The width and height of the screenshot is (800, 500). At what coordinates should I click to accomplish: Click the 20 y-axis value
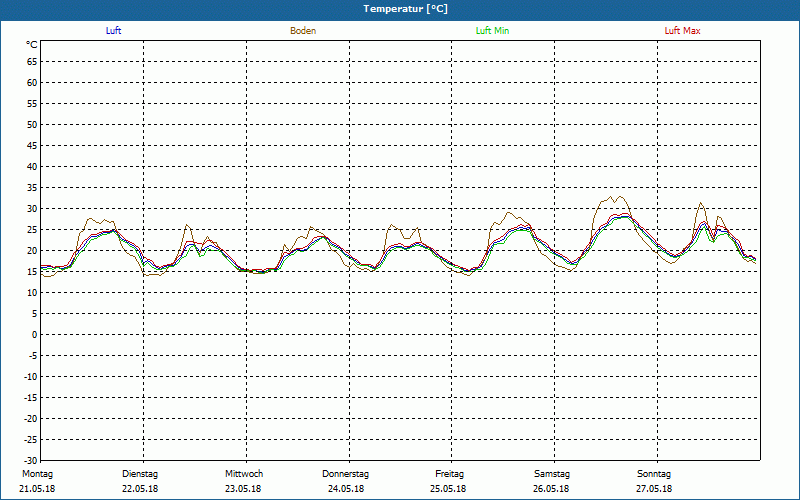(32, 251)
